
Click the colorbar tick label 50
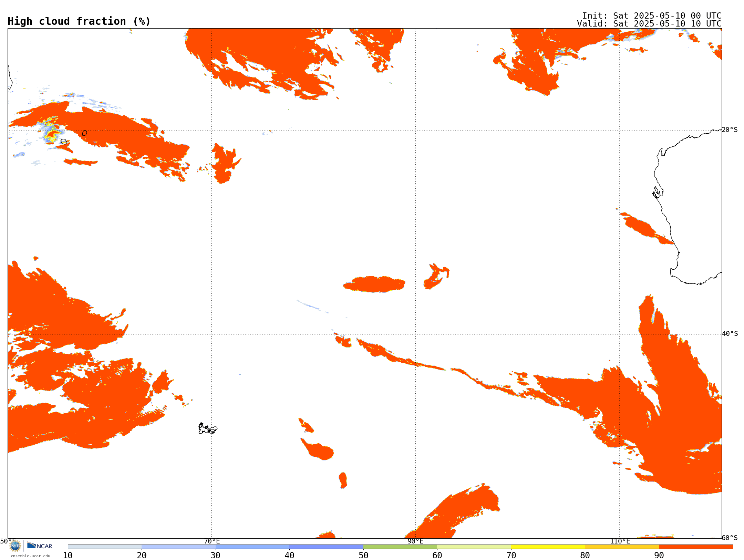click(363, 556)
